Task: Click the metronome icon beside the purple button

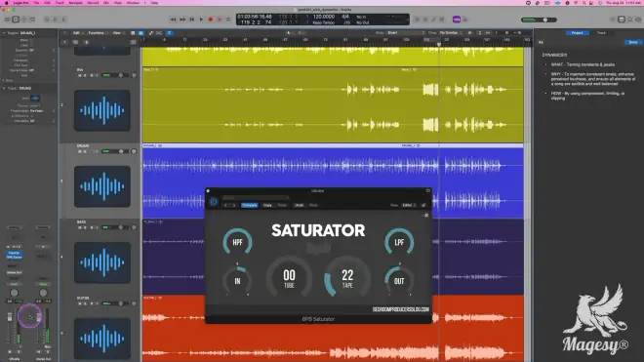Action: (x=465, y=20)
